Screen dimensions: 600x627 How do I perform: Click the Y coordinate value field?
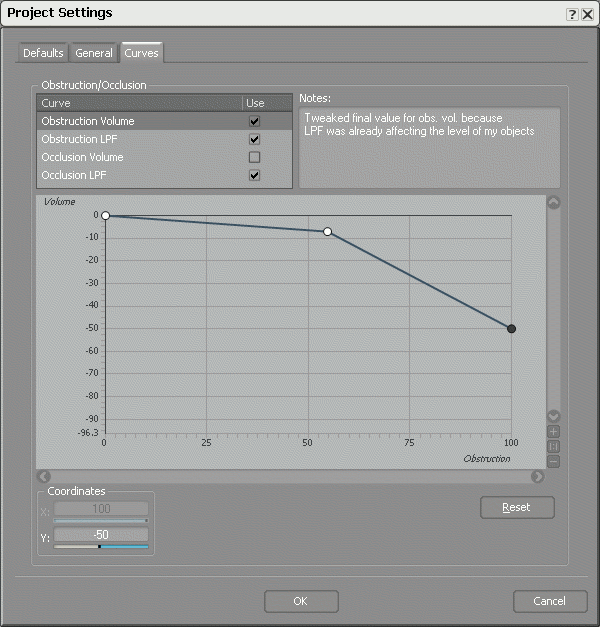[100, 535]
